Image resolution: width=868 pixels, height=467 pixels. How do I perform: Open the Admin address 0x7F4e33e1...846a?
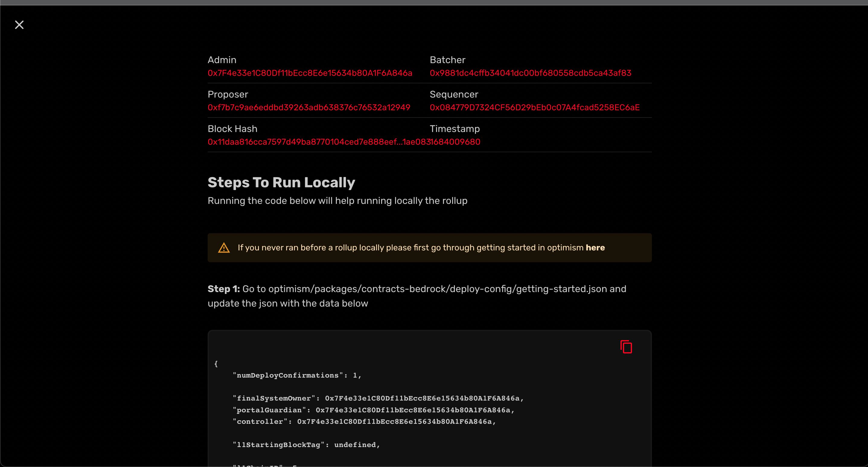[310, 73]
